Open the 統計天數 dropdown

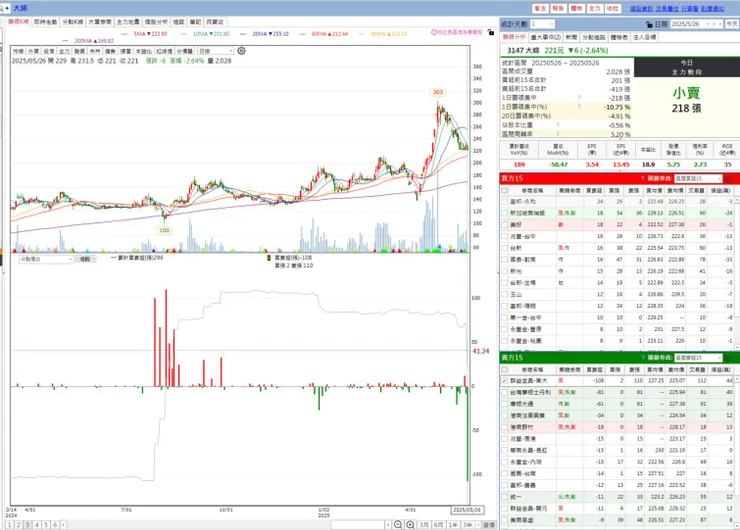click(x=542, y=24)
